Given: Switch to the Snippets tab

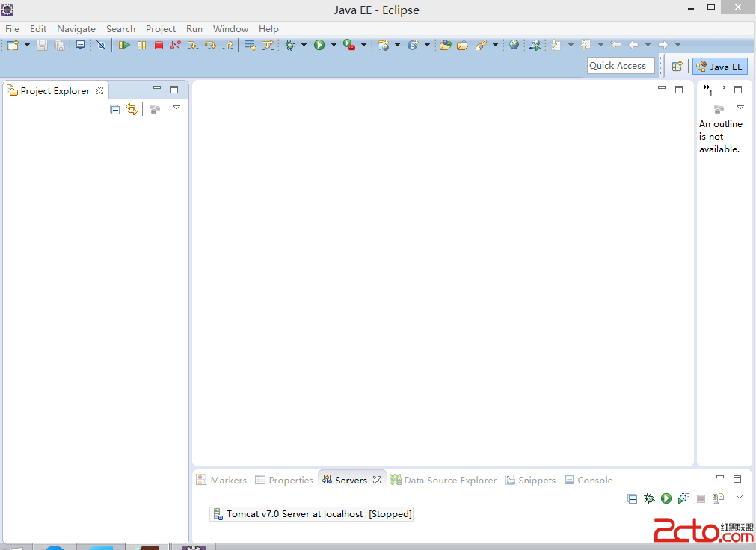Looking at the screenshot, I should [x=530, y=480].
